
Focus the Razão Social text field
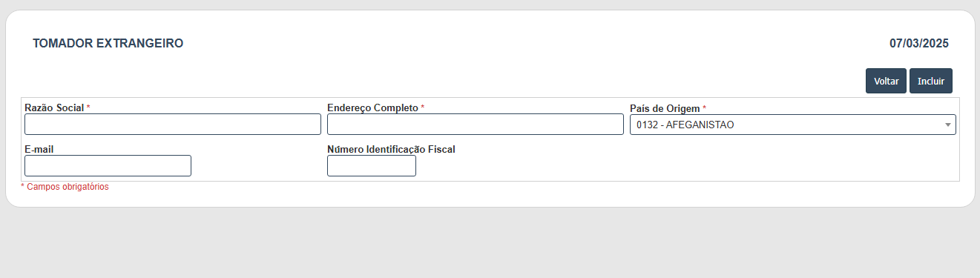[x=173, y=125]
